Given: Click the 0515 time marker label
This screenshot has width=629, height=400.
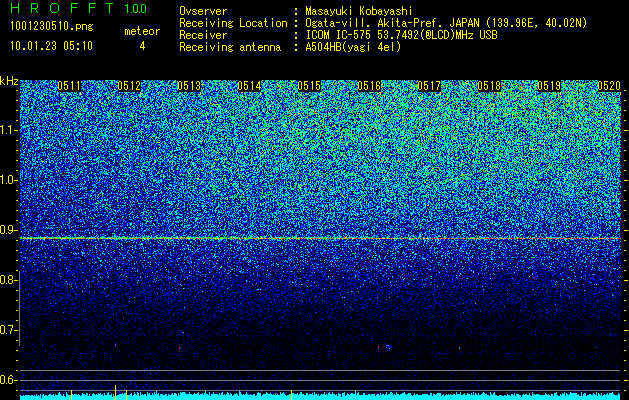Looking at the screenshot, I should click(x=309, y=86).
